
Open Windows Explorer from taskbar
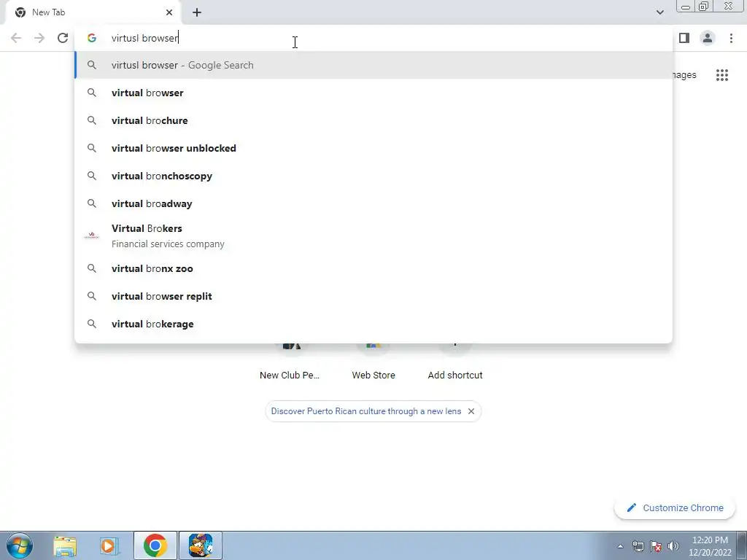[65, 545]
